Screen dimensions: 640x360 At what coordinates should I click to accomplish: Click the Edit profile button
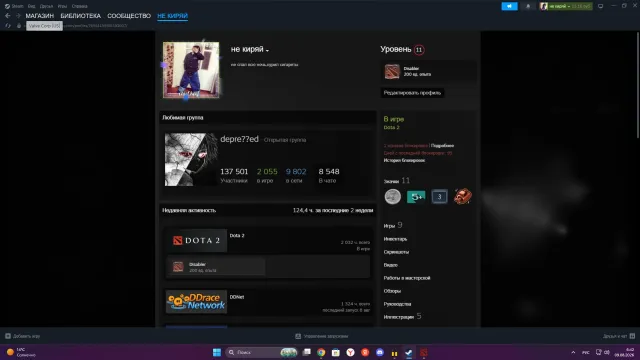(412, 93)
